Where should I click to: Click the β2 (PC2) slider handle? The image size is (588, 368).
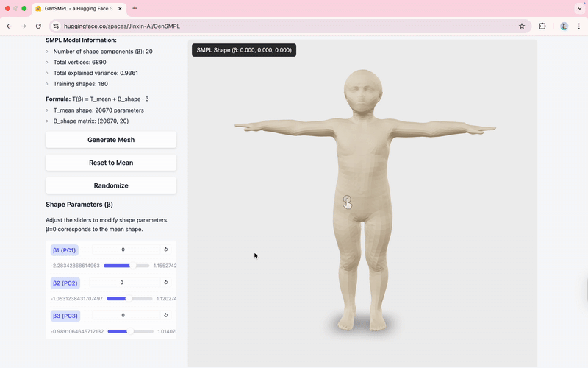point(129,299)
